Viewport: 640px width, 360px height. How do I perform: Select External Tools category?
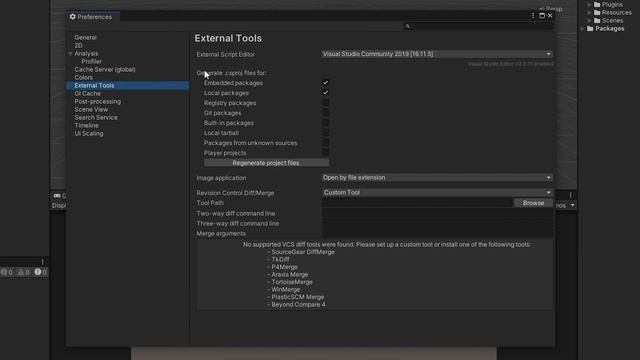[x=127, y=85]
